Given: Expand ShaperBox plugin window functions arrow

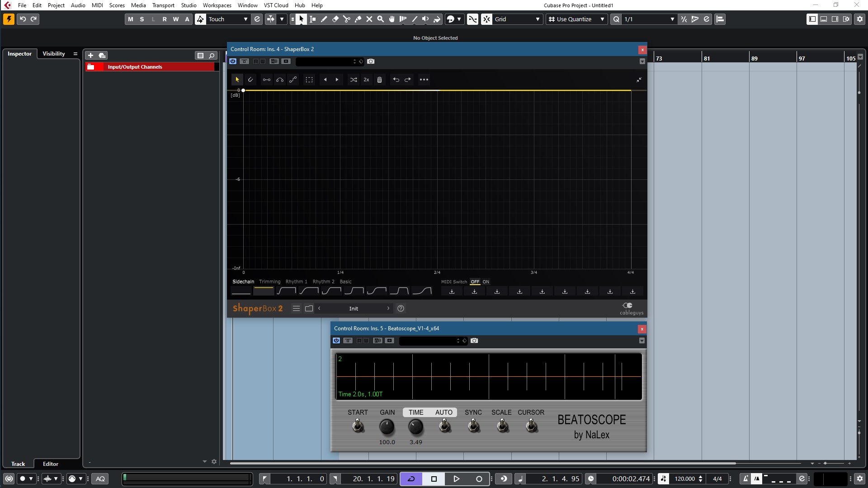Looking at the screenshot, I should pos(642,61).
